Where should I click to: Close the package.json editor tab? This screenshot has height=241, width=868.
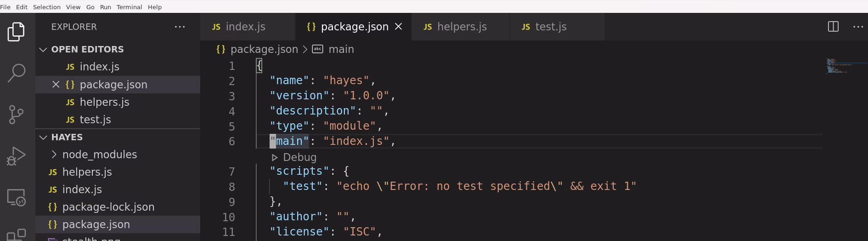click(399, 27)
